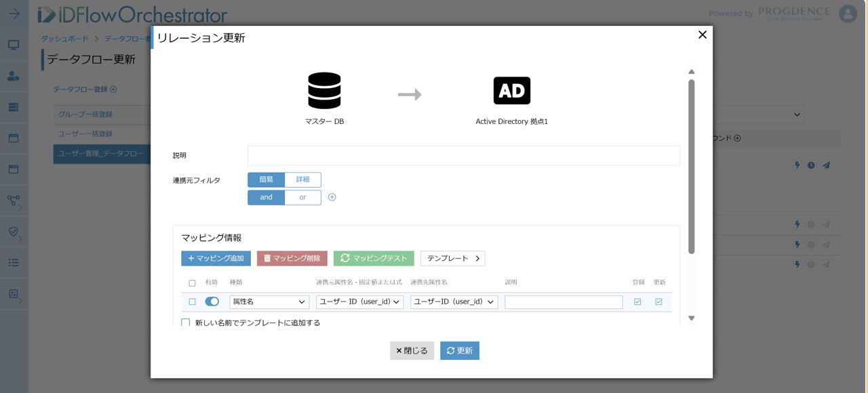Open the 種類 dropdown showing 属性名

tap(269, 302)
